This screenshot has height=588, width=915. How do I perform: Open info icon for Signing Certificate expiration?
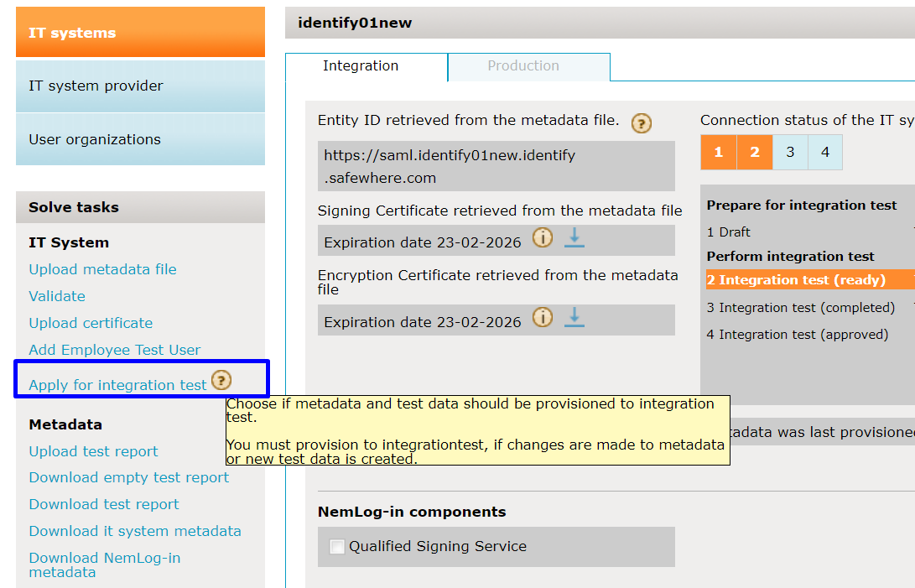(543, 237)
